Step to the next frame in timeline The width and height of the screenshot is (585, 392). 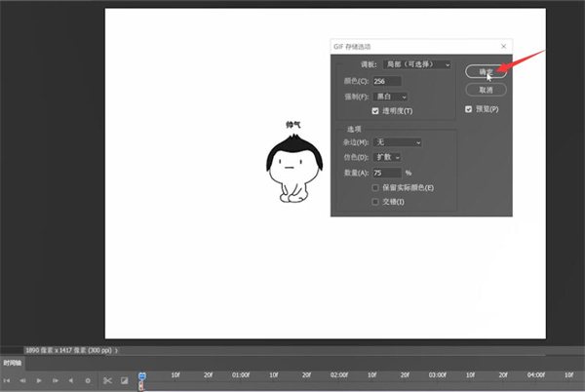pyautogui.click(x=55, y=379)
